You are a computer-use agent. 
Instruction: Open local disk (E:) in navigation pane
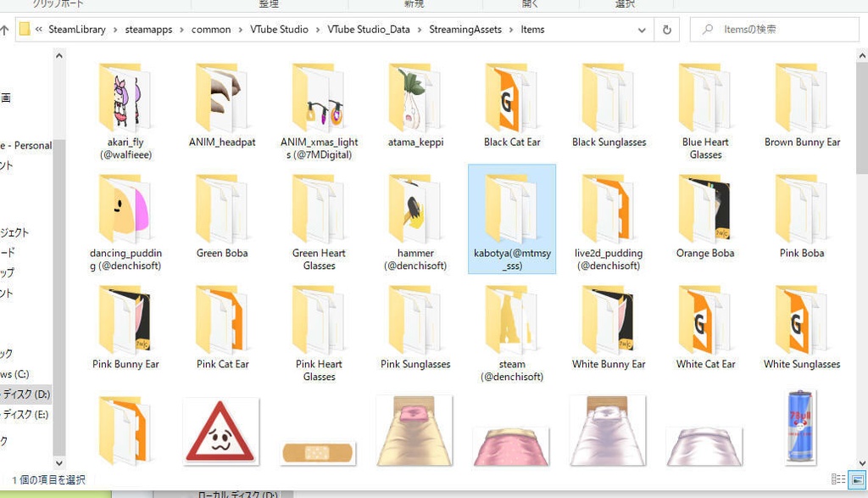(x=25, y=414)
